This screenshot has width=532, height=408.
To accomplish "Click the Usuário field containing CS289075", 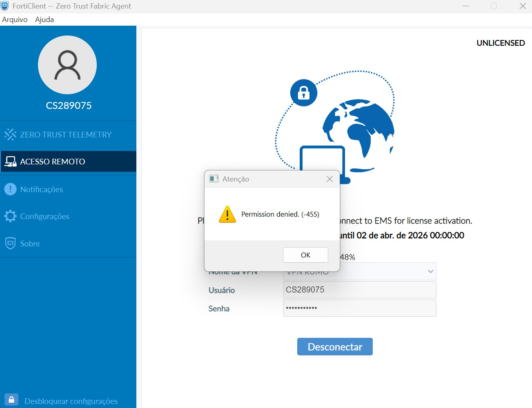I will tap(360, 290).
